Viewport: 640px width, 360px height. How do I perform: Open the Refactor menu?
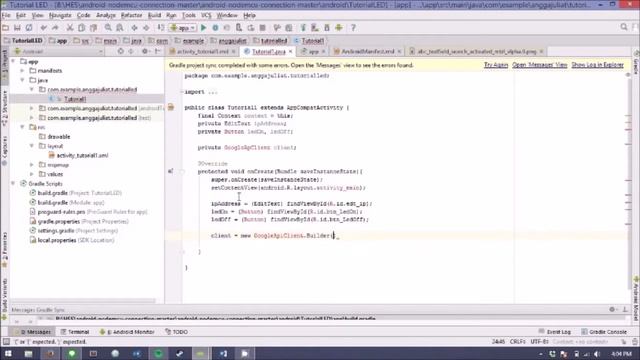[131, 15]
